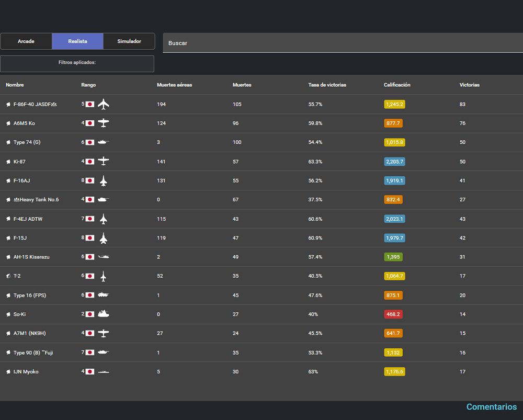This screenshot has height=420, width=523.
Task: Click the jet aircraft icon for F-86F-40 JASDF
Action: click(104, 104)
